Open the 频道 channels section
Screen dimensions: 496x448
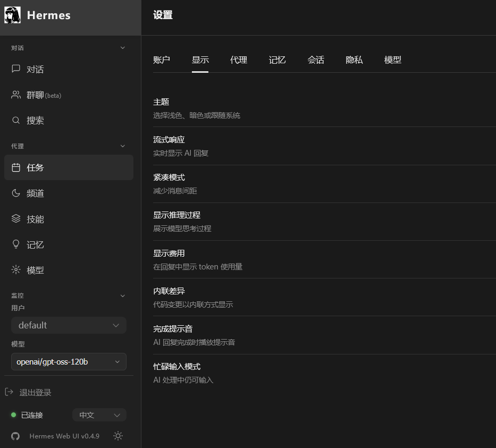coord(35,193)
